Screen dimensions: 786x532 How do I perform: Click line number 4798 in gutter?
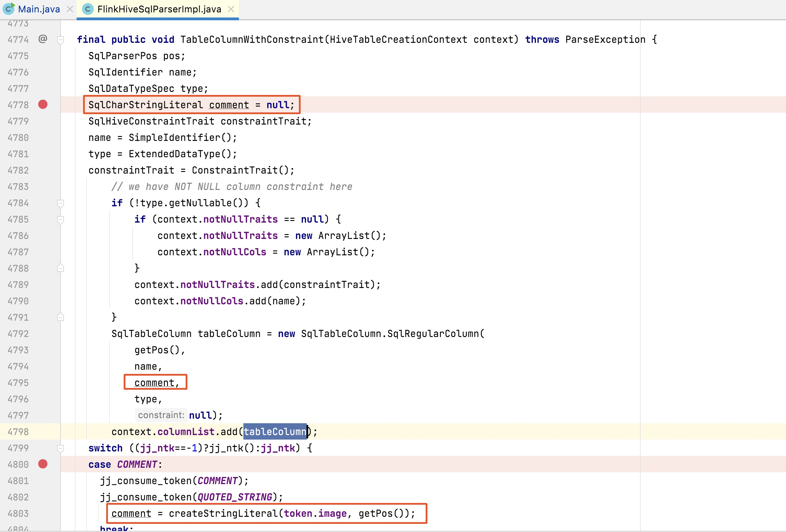point(18,432)
